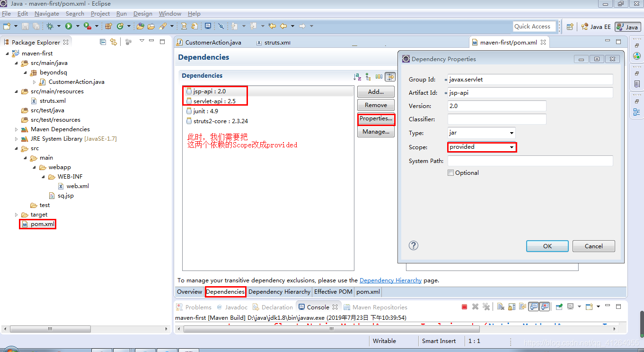This screenshot has width=644, height=352.
Task: Click the New Java Package icon
Action: coord(108,26)
